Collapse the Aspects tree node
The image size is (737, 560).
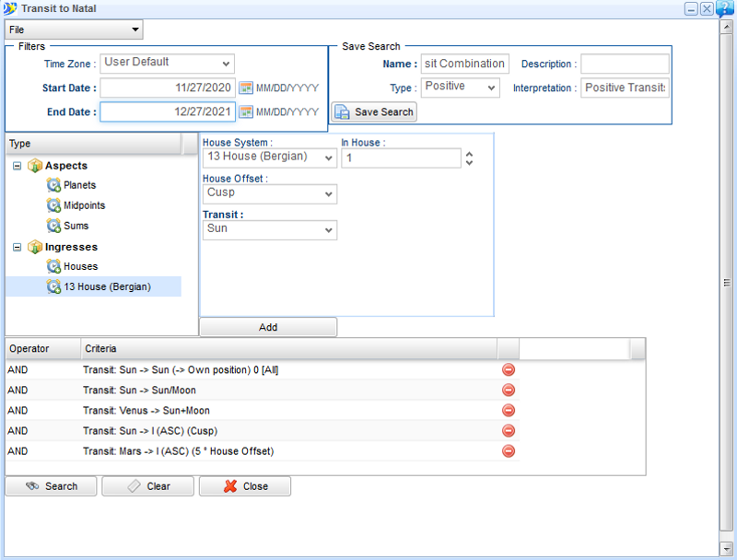[x=18, y=166]
